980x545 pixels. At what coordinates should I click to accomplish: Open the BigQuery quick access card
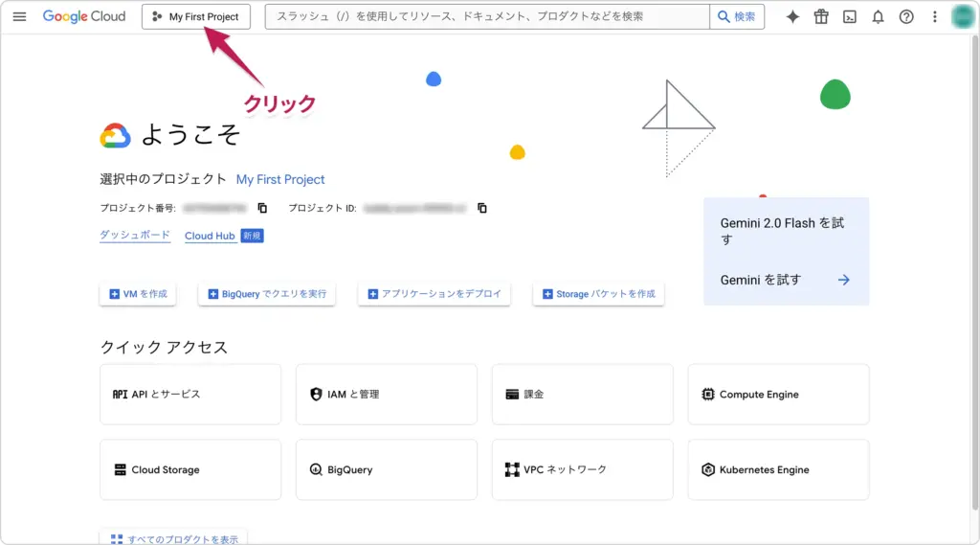point(387,469)
